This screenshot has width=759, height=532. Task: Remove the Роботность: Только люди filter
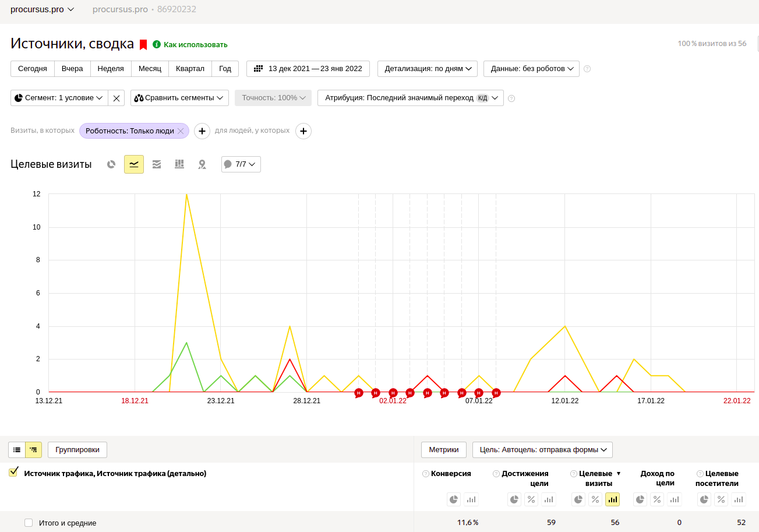[x=181, y=131]
